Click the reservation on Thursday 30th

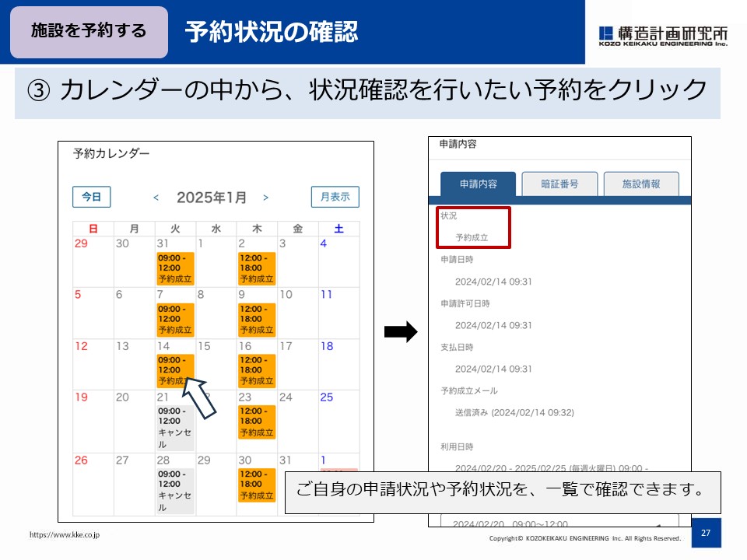click(257, 484)
